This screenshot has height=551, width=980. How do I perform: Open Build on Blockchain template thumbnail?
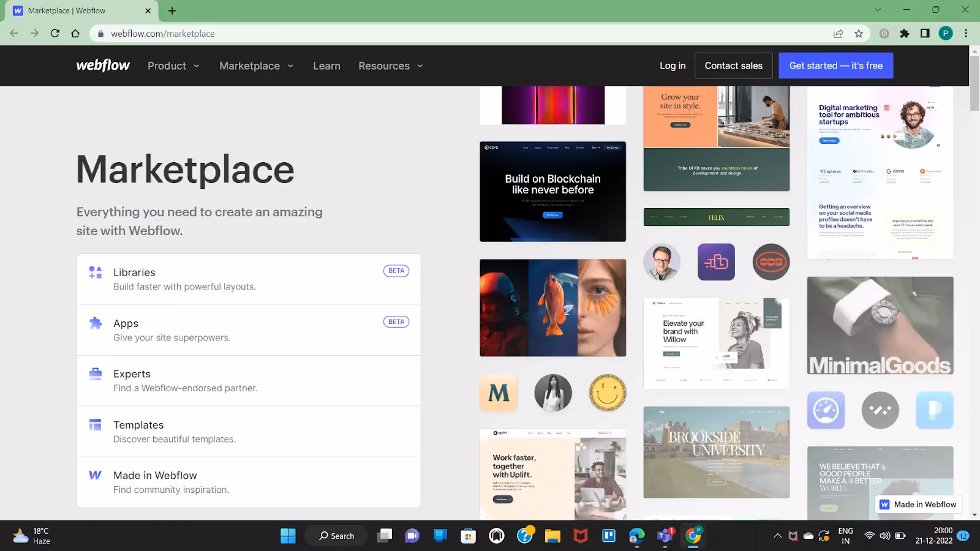pyautogui.click(x=552, y=192)
